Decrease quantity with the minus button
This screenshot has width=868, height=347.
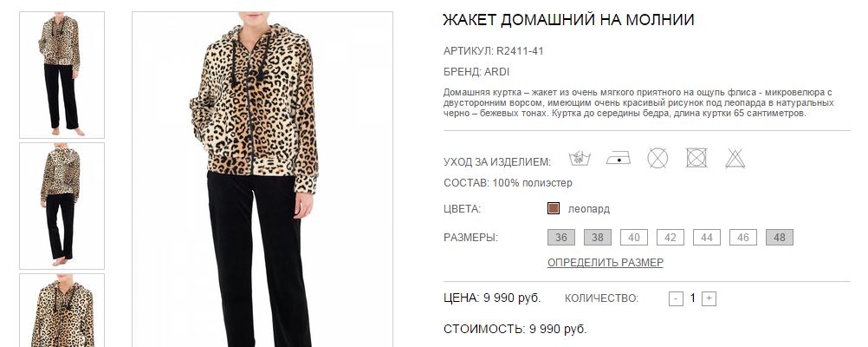676,298
